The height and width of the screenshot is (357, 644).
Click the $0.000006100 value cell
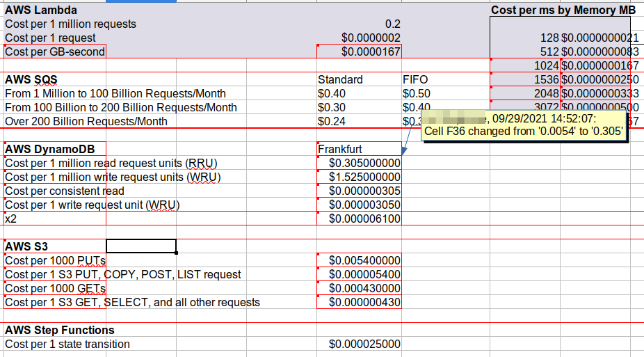coord(360,219)
